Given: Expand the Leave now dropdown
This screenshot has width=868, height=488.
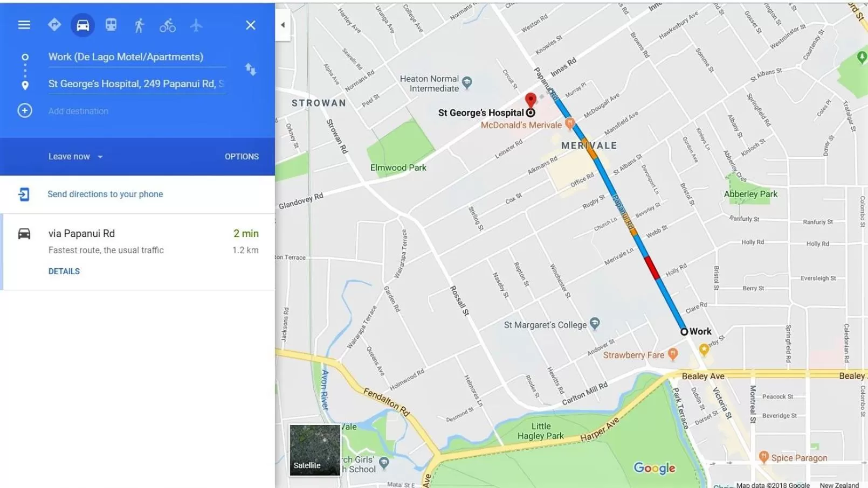Looking at the screenshot, I should pos(75,157).
